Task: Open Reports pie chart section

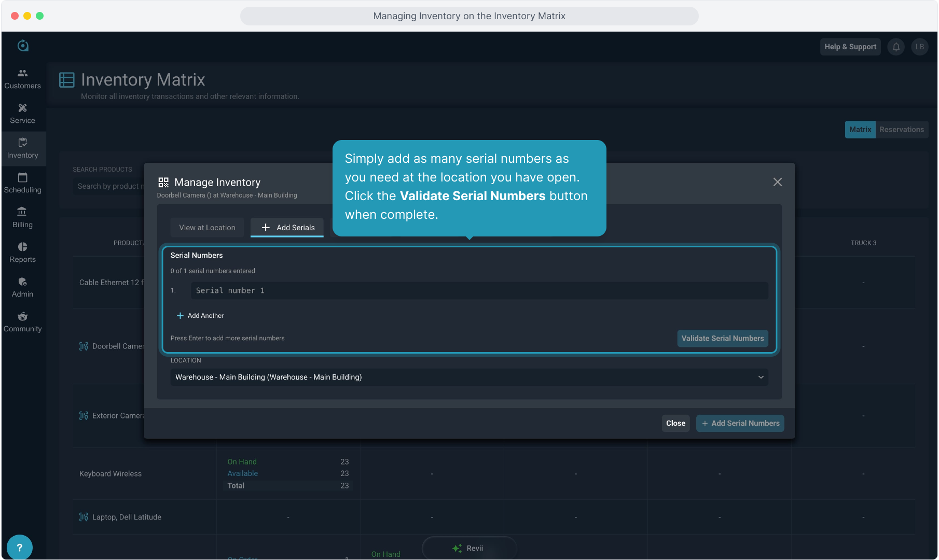Action: coord(22,253)
